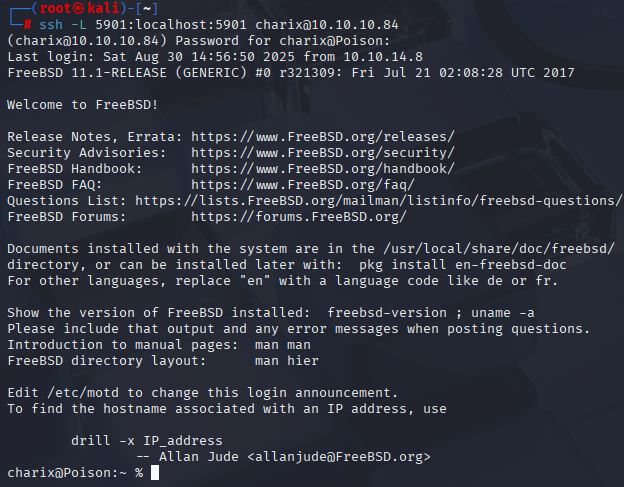This screenshot has width=624, height=487.
Task: Open the FreeBSD releases URL
Action: coord(323,137)
